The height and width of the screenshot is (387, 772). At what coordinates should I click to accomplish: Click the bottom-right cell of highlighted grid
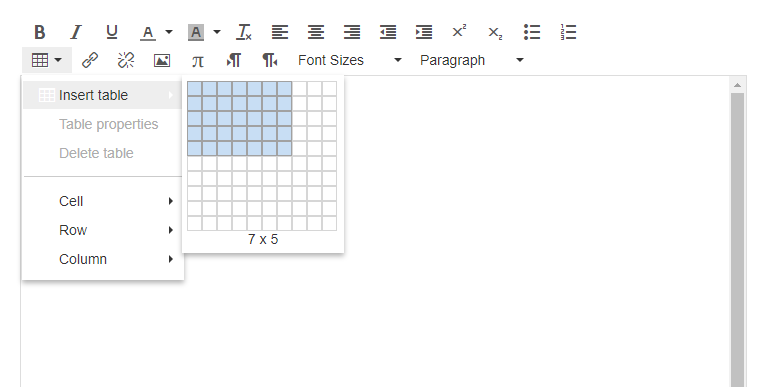pyautogui.click(x=285, y=148)
